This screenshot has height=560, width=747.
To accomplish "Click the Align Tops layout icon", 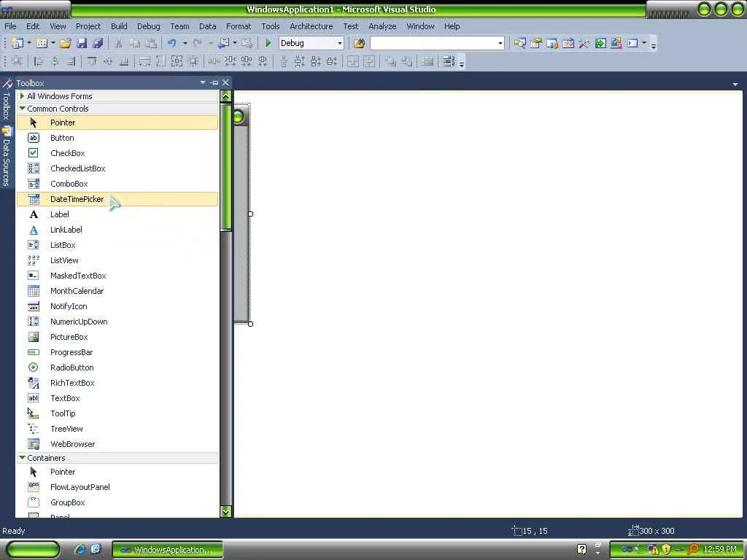I will coord(92,61).
